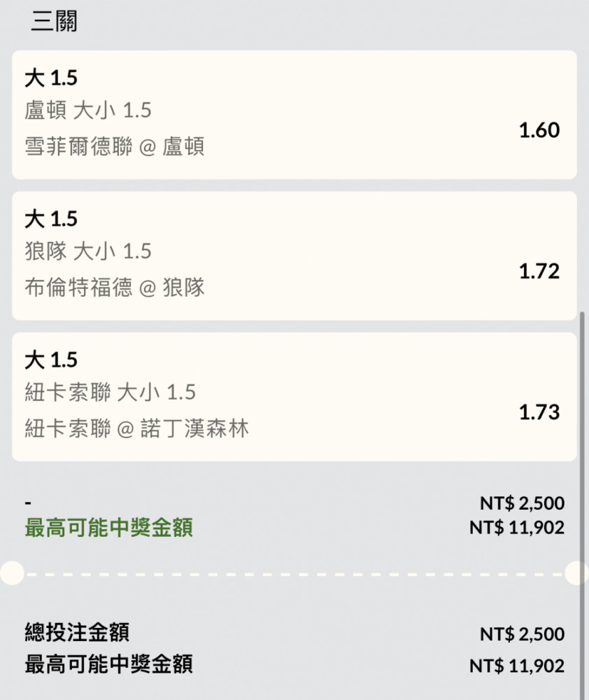Tap 大 1.5 title in the 盧頓 card
The image size is (589, 700).
pyautogui.click(x=51, y=78)
